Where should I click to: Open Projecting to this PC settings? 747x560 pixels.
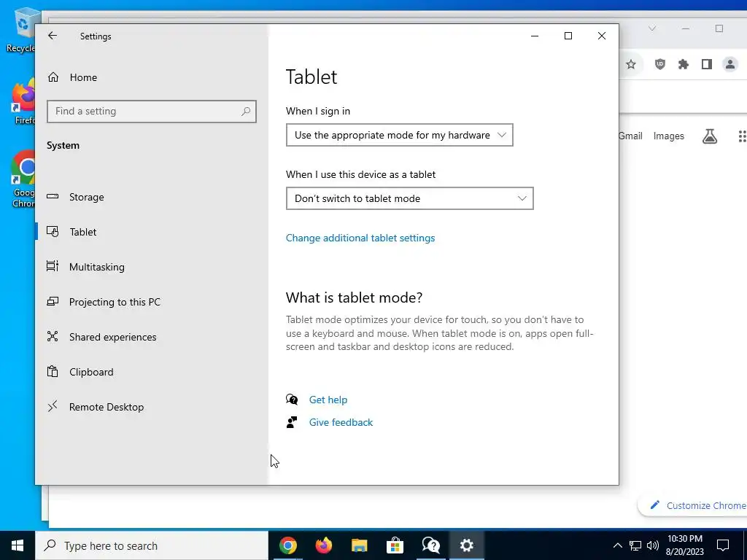(x=152, y=302)
